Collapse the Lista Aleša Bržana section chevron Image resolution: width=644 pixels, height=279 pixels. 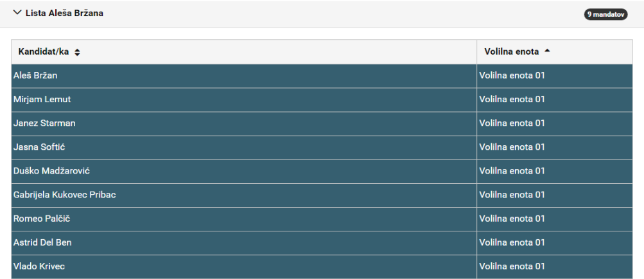click(x=17, y=13)
